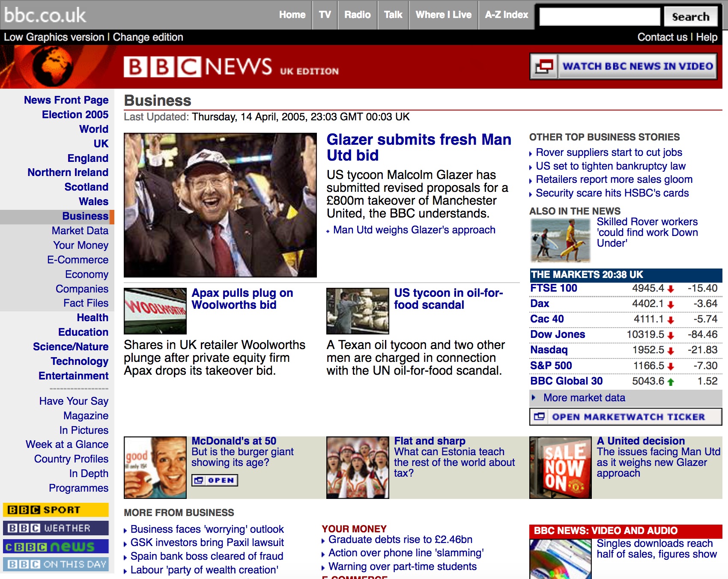Viewport: 728px width, 579px height.
Task: Open Man Utd weighs Glazer's approach link
Action: [x=414, y=230]
